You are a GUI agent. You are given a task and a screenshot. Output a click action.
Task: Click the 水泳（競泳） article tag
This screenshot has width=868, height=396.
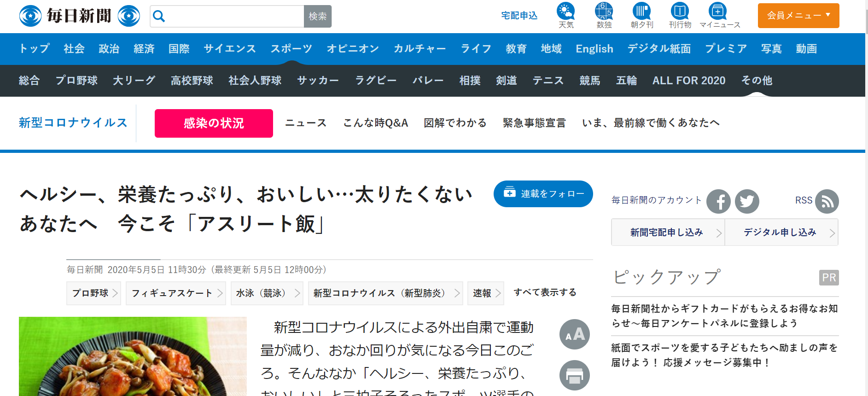coord(267,293)
